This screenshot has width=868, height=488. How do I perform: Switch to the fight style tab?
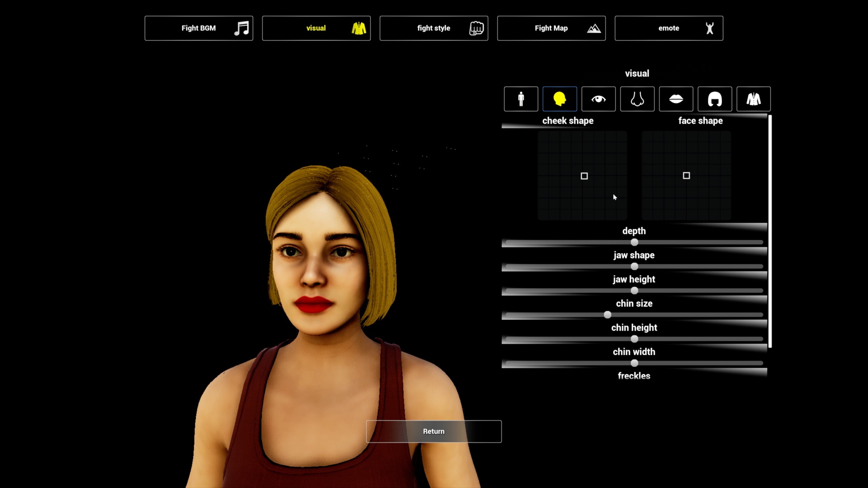coord(434,28)
